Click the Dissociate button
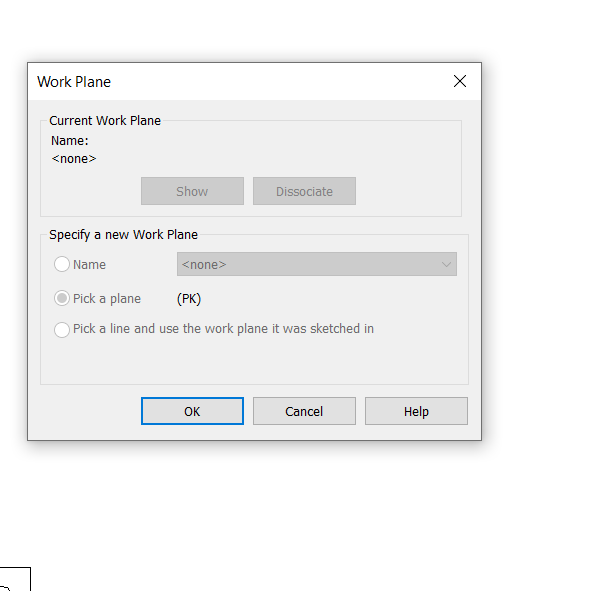 (x=304, y=191)
